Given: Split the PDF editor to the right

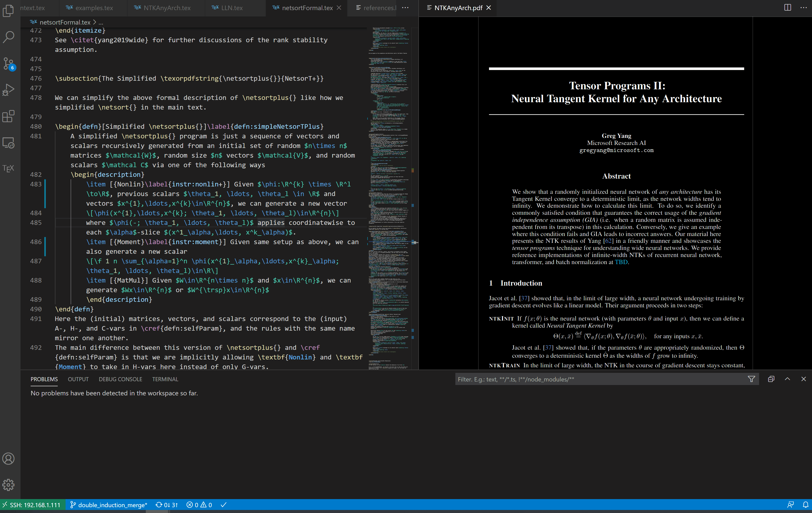Looking at the screenshot, I should tap(787, 8).
